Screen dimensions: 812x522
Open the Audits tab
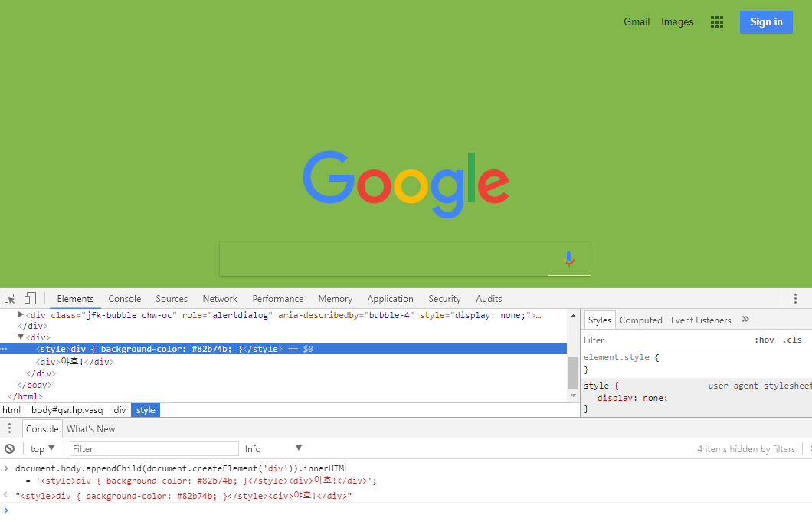point(489,299)
